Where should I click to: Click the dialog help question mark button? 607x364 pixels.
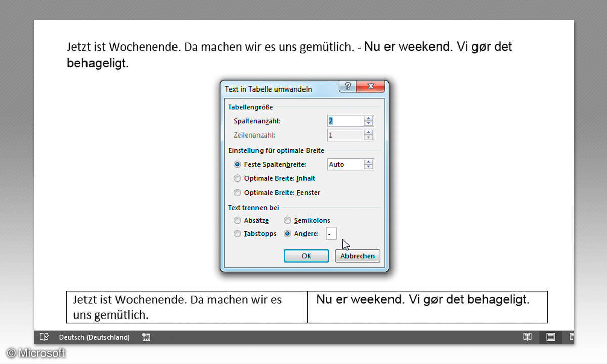click(x=348, y=86)
